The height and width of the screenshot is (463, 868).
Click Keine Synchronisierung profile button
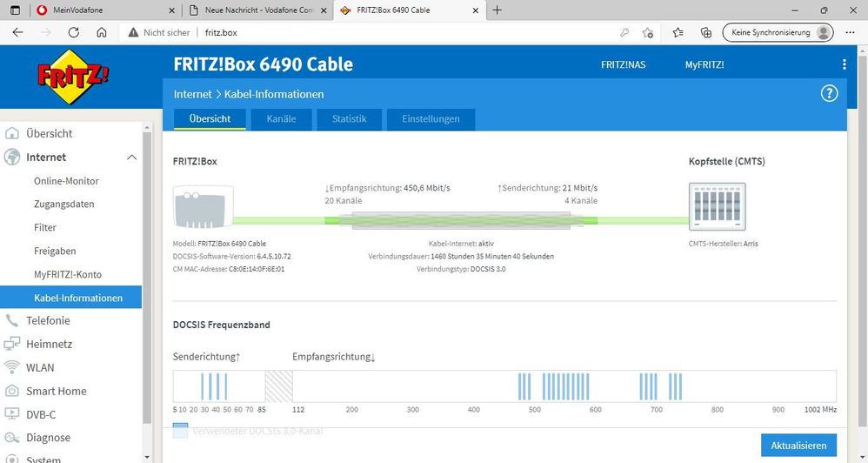pos(778,33)
